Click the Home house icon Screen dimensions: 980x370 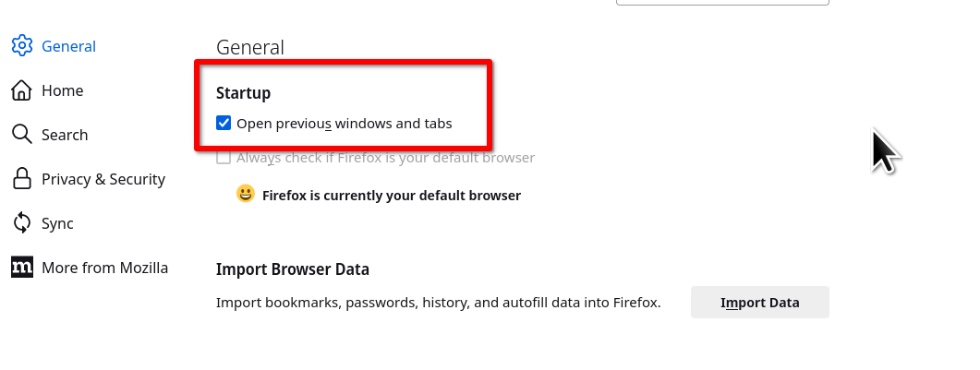coord(22,90)
